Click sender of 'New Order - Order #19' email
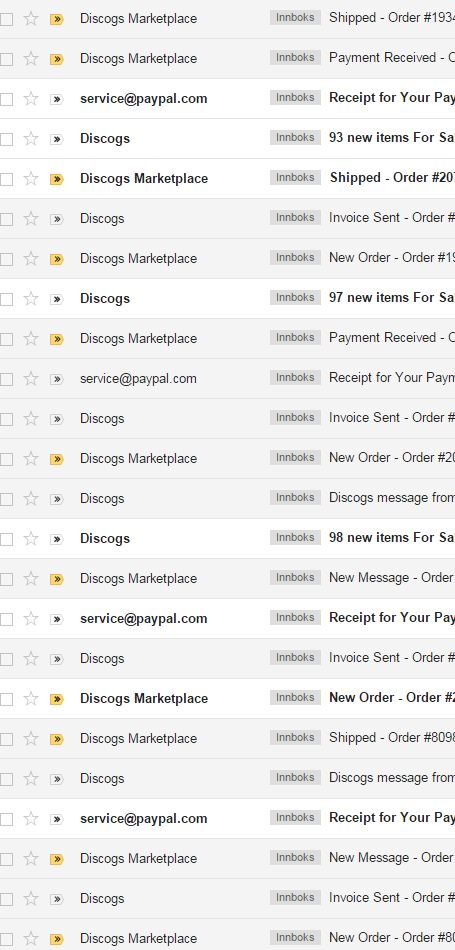 pos(138,259)
